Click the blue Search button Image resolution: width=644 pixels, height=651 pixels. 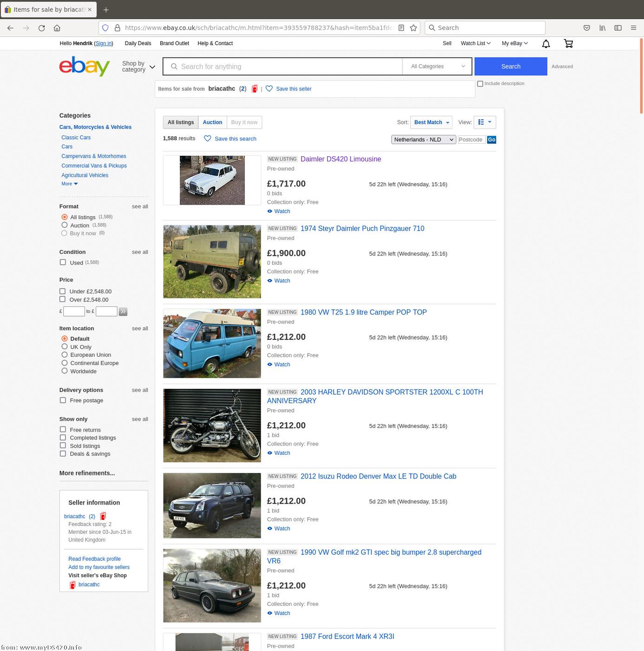[511, 66]
